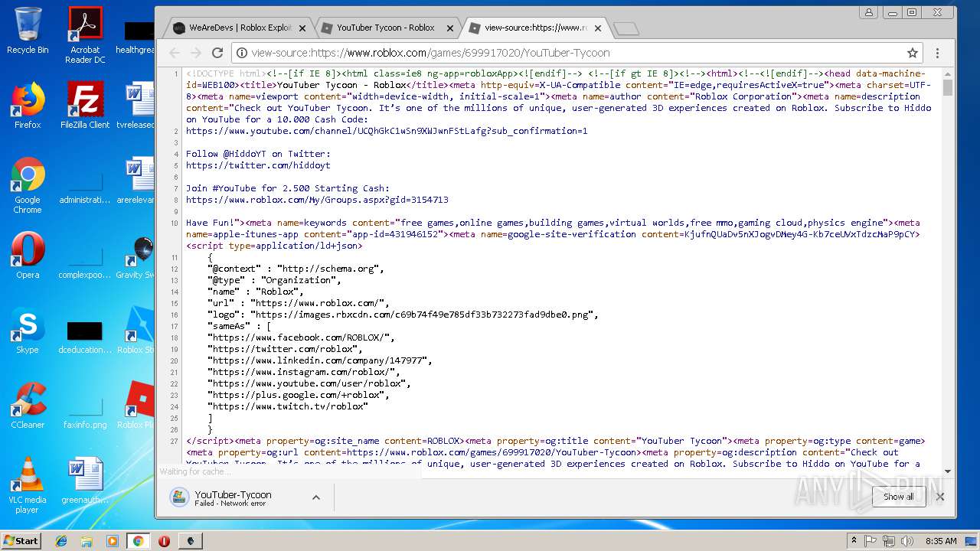Close the downloads bar
The height and width of the screenshot is (551, 980).
click(x=939, y=497)
